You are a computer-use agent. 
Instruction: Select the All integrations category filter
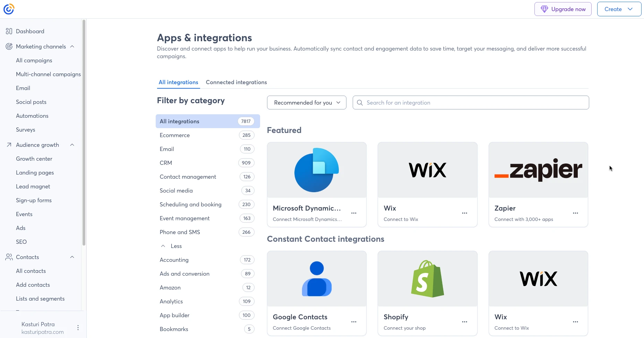pos(208,121)
